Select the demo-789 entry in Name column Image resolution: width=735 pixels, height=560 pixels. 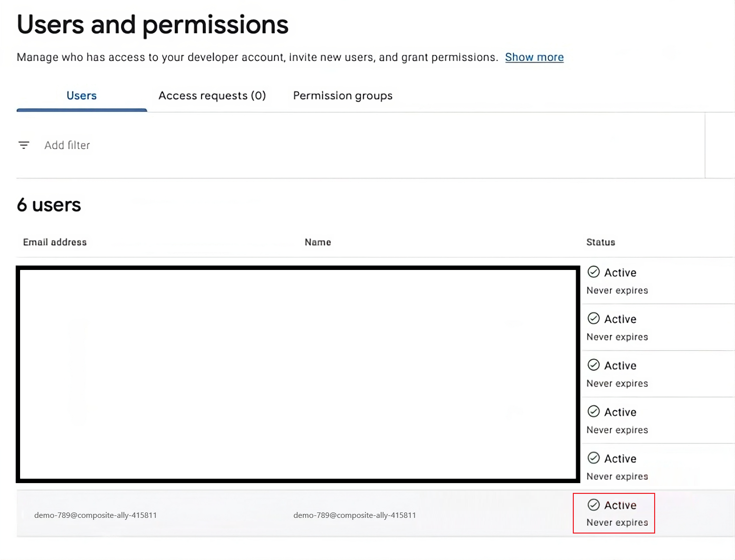(x=354, y=515)
